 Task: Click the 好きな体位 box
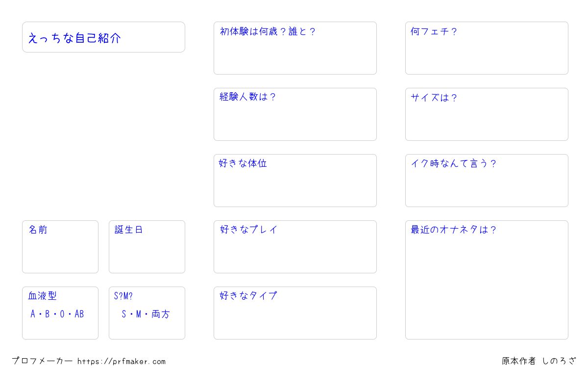point(295,181)
